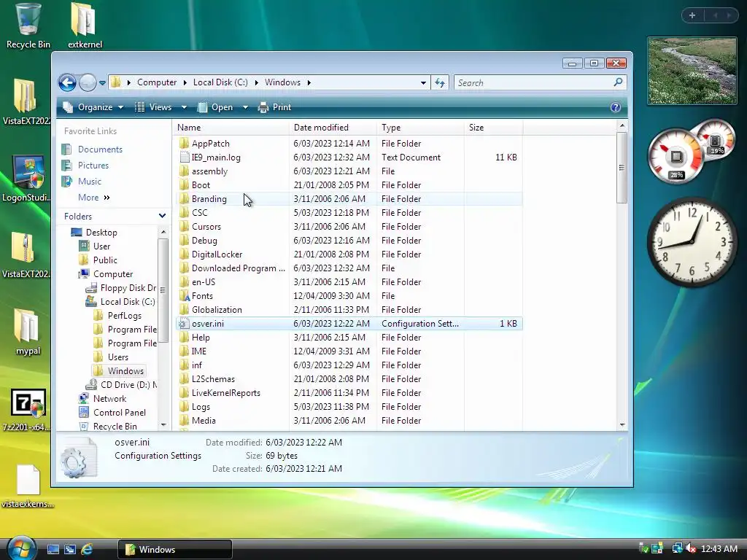Click the file list scroll down arrow
The height and width of the screenshot is (560, 747).
tap(622, 425)
